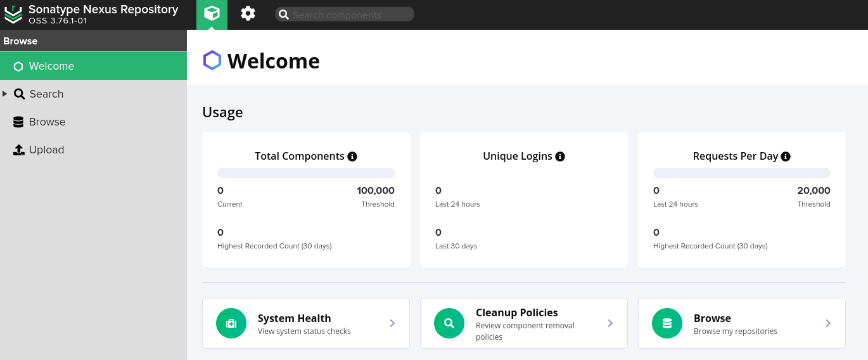Click the Cleanup Policies magnifier icon
The width and height of the screenshot is (868, 360).
(449, 323)
